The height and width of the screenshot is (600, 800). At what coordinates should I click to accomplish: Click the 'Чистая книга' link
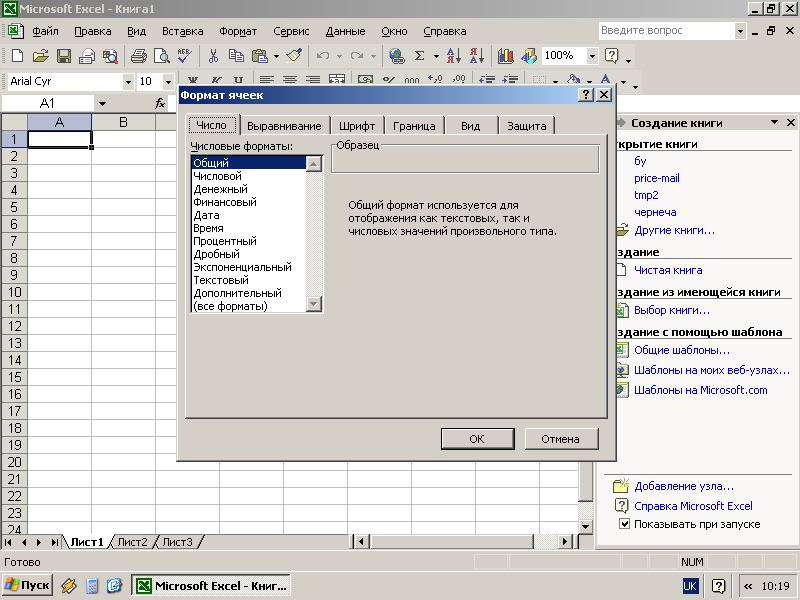click(x=668, y=270)
